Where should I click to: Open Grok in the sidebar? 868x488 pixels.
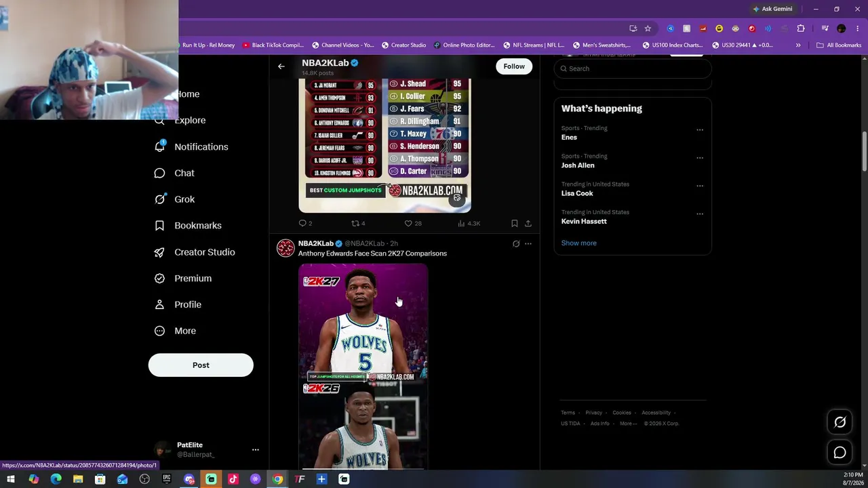pos(174,199)
